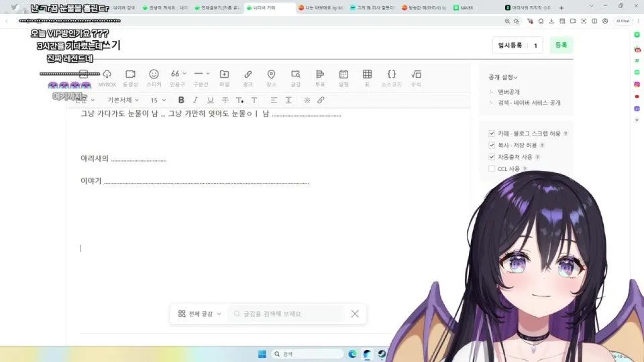Open saved drafts count 1
The width and height of the screenshot is (644, 362).
535,46
